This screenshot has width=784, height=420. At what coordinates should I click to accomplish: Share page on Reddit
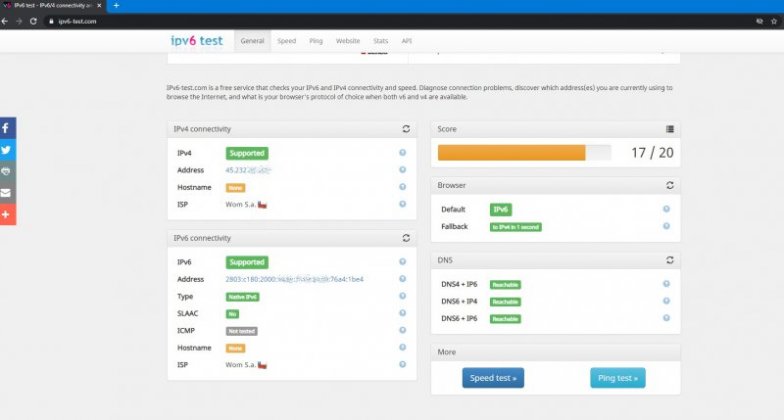8,171
